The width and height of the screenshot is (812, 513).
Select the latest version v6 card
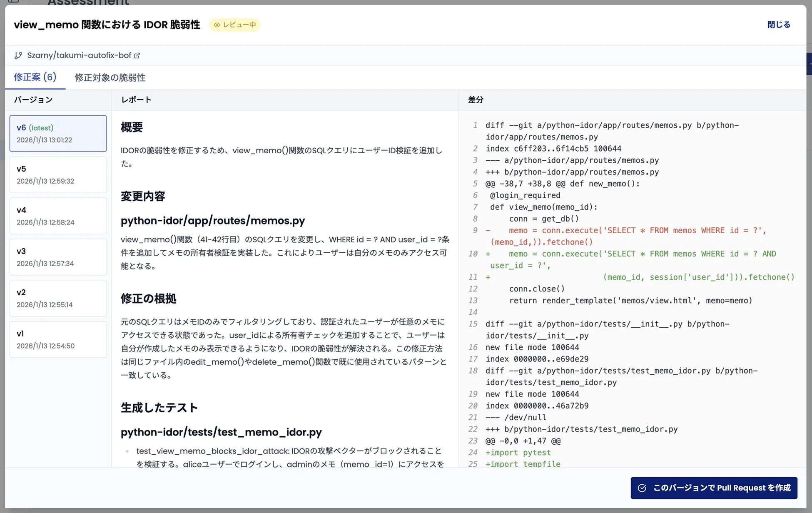tap(58, 133)
